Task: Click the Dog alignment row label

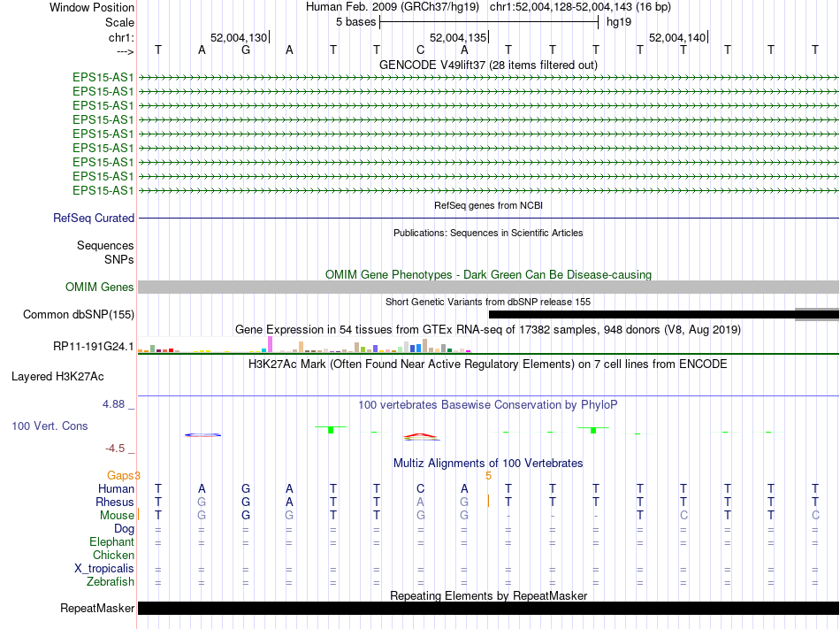Action: (x=124, y=529)
